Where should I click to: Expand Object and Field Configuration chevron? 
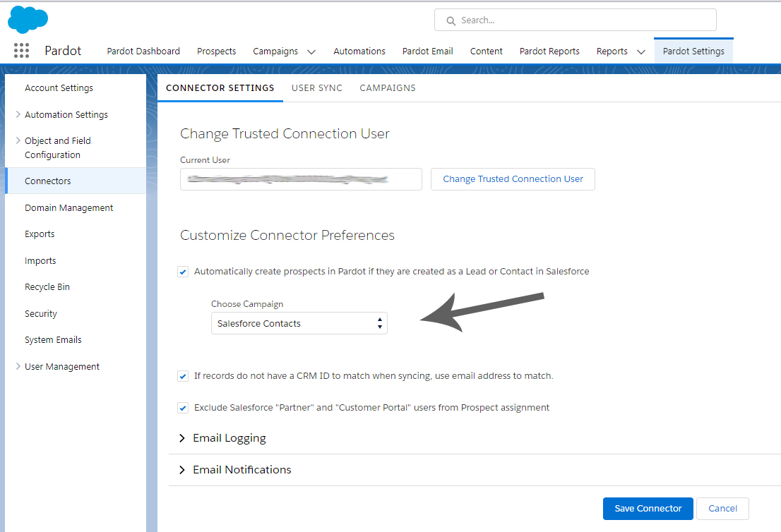click(18, 140)
